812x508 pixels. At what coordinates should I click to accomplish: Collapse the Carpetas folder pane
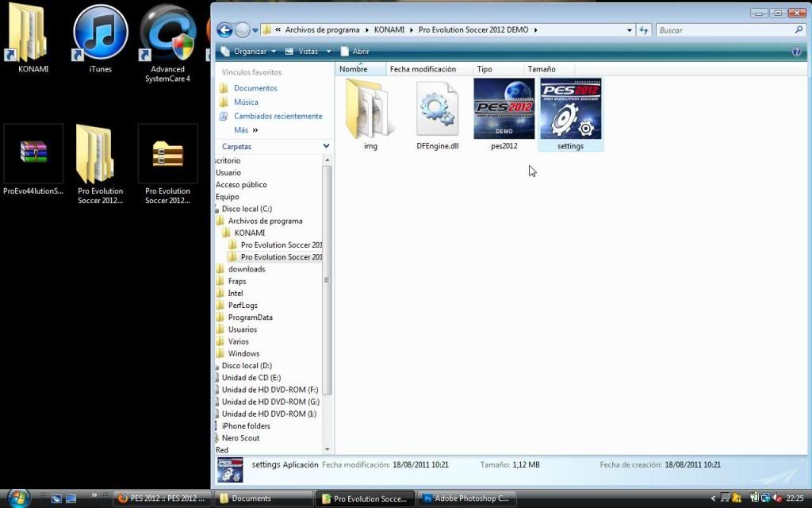[x=326, y=147]
